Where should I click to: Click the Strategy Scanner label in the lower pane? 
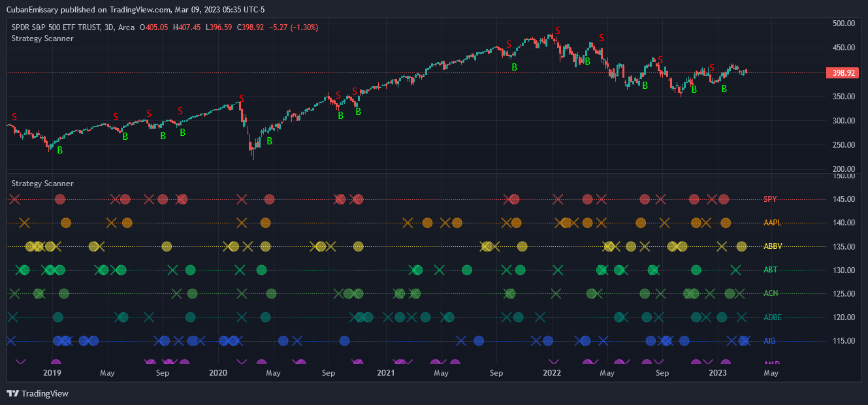click(42, 184)
